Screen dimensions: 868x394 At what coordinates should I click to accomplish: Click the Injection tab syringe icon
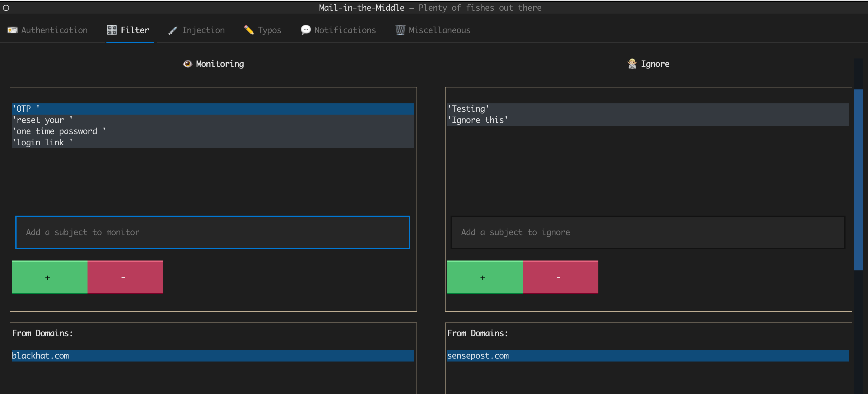click(x=173, y=31)
